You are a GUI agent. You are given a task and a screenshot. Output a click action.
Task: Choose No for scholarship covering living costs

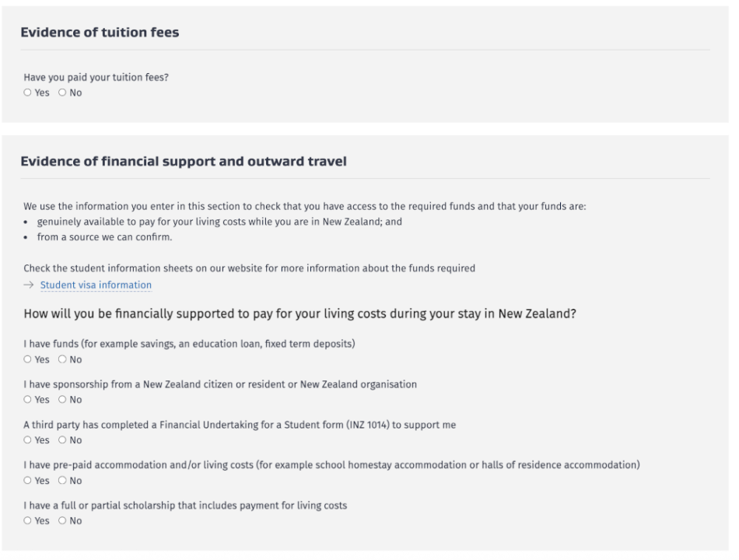(x=63, y=521)
